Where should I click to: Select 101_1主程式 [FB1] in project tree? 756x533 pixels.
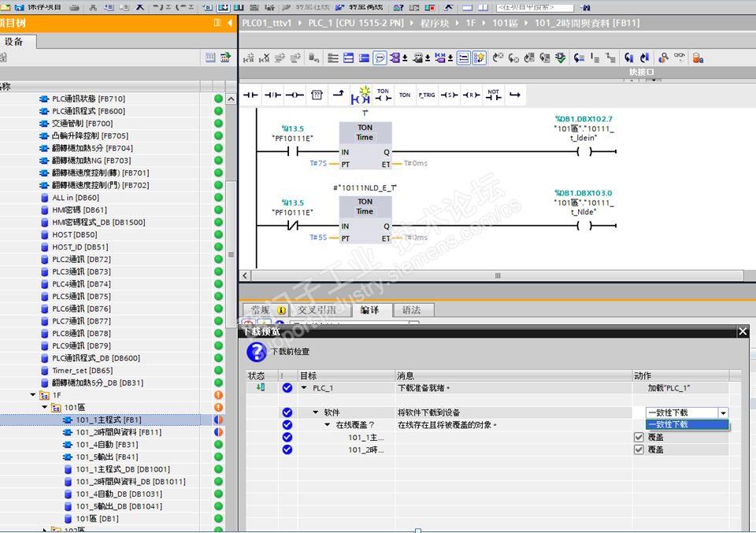[x=109, y=420]
